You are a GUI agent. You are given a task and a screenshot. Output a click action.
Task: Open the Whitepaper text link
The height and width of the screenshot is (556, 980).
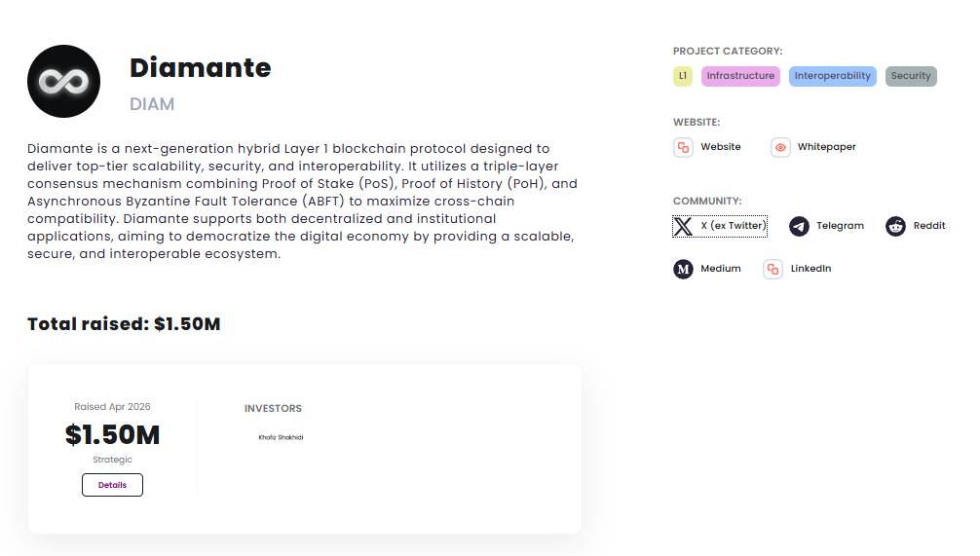pyautogui.click(x=826, y=147)
